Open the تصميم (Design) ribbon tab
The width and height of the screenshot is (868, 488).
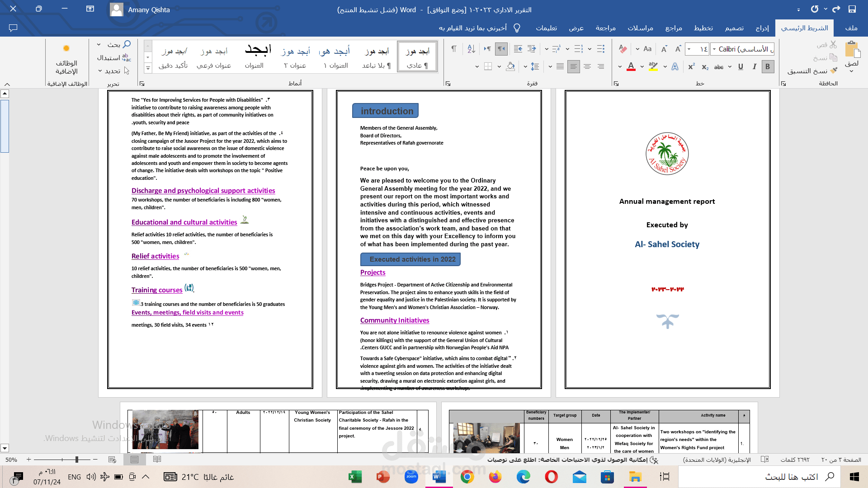pyautogui.click(x=734, y=28)
